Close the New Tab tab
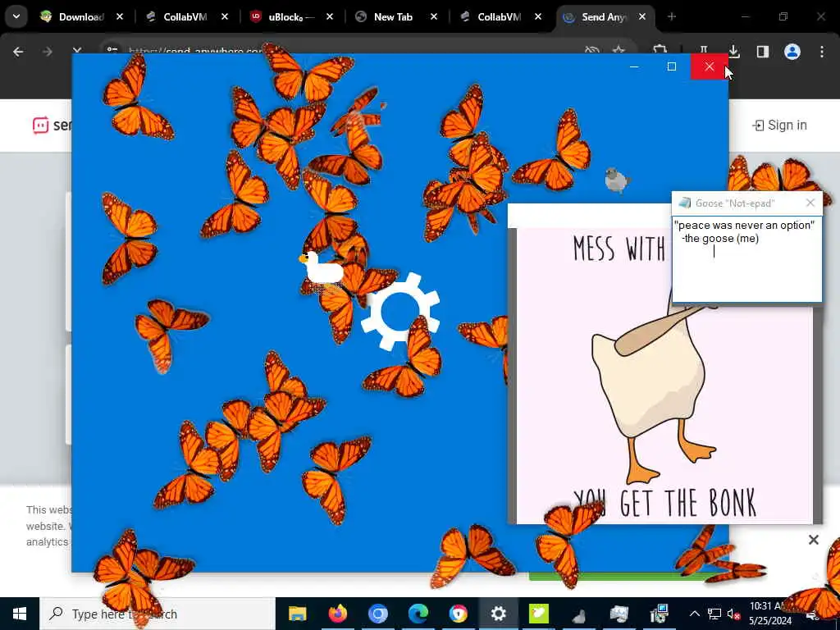The width and height of the screenshot is (840, 630). click(x=433, y=16)
